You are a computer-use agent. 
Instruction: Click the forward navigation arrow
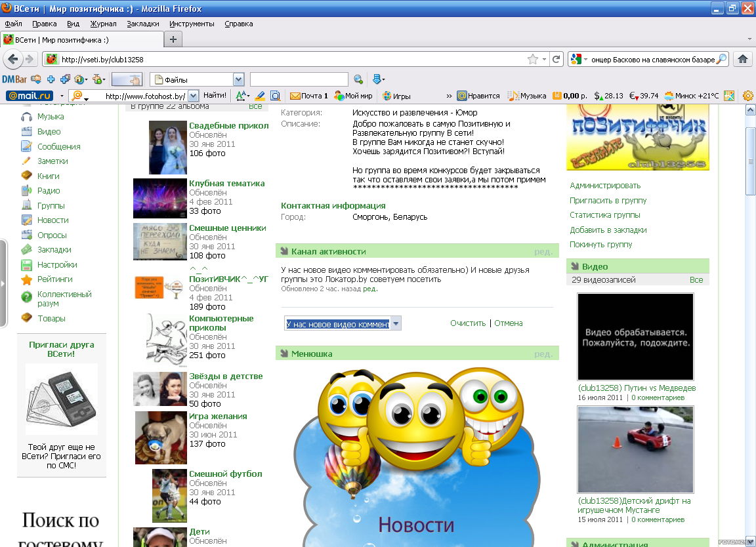tap(30, 59)
